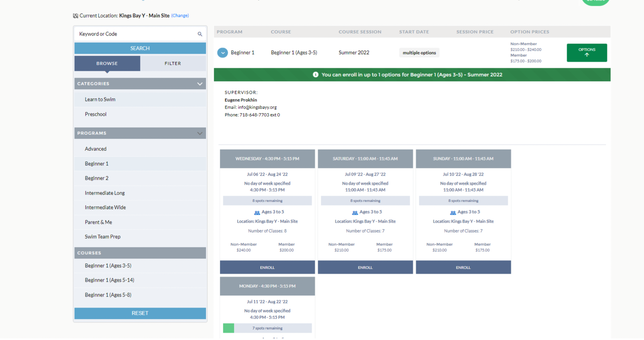This screenshot has height=340, width=644.
Task: Click the age group icon in Sunday card
Action: pos(453,212)
